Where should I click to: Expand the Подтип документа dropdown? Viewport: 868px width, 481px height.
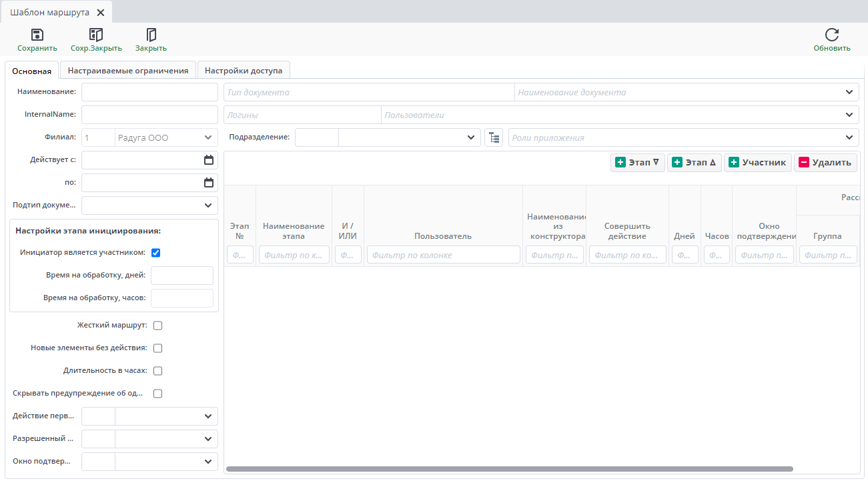[207, 205]
